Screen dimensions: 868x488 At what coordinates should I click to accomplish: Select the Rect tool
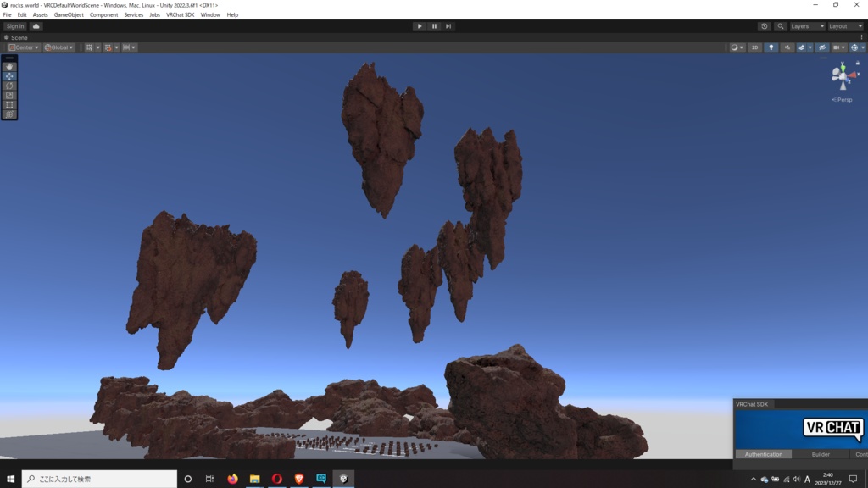click(9, 104)
